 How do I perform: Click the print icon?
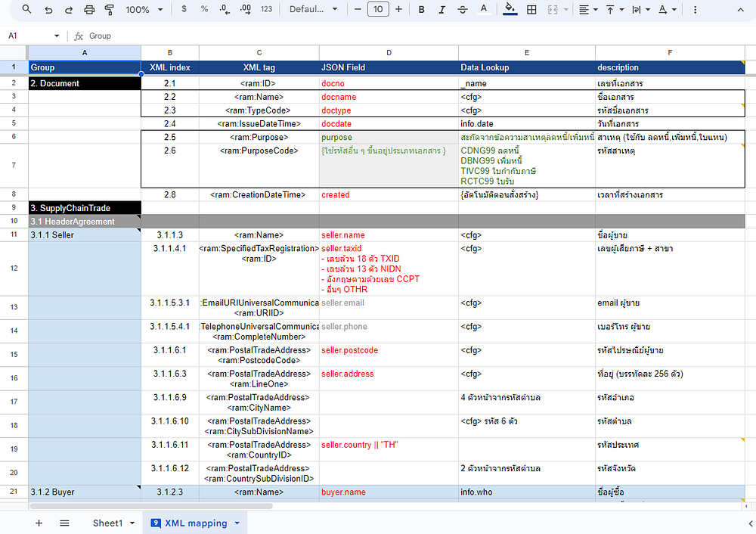89,10
